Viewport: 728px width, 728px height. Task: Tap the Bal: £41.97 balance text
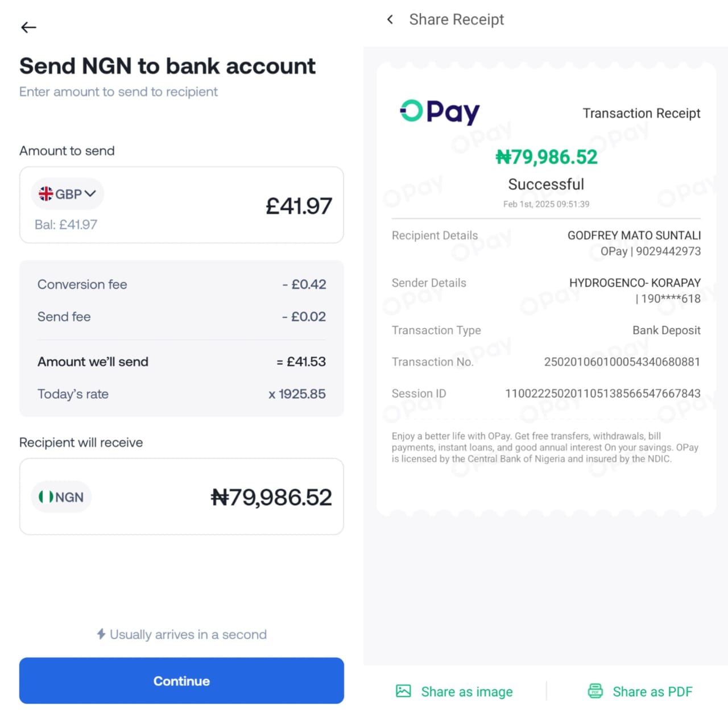click(66, 225)
